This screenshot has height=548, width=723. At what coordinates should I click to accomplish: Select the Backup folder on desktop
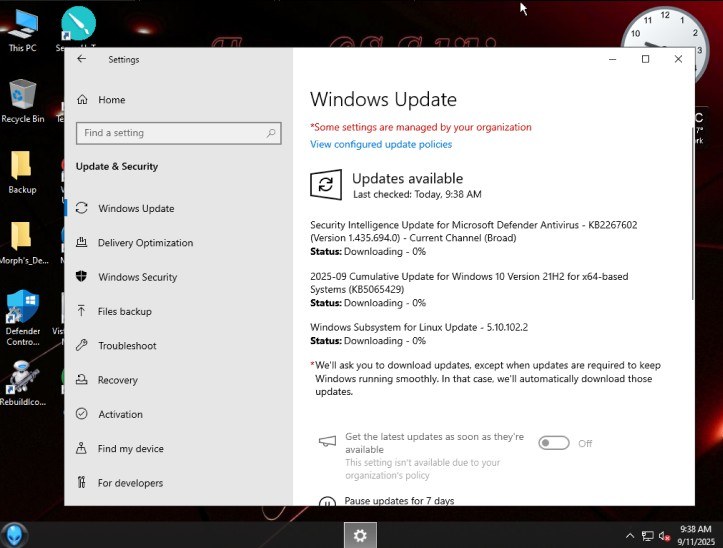click(x=22, y=172)
